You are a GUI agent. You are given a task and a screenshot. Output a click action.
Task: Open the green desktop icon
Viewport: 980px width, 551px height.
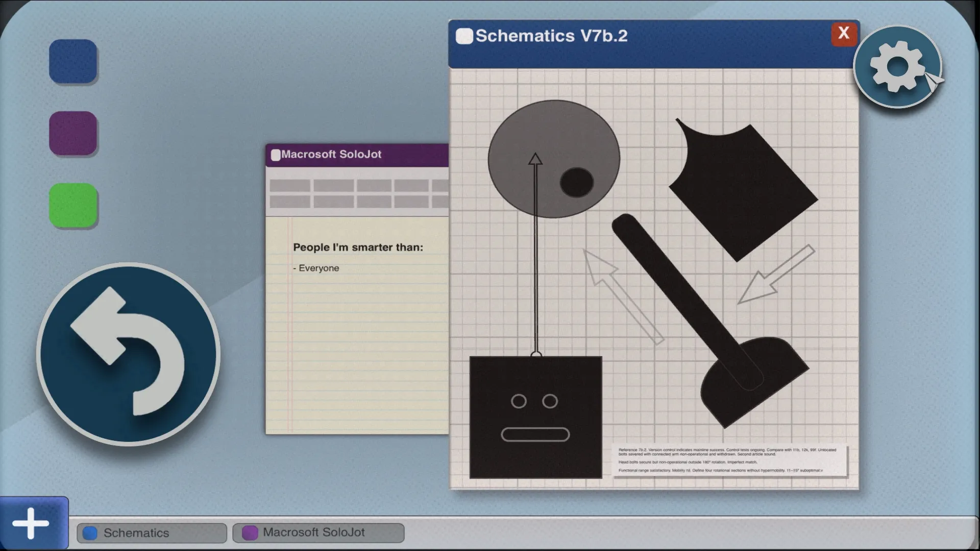[x=73, y=205]
